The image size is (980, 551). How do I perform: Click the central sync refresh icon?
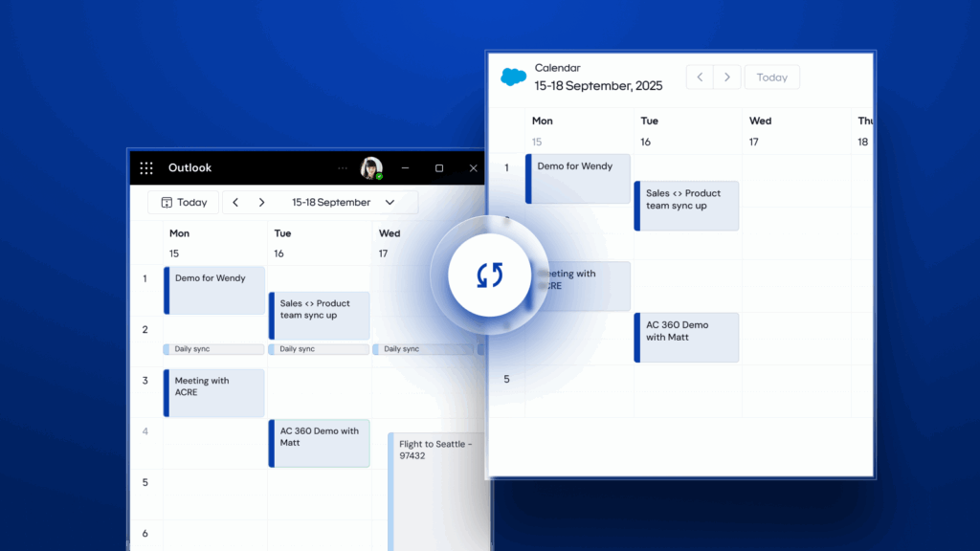tap(488, 274)
